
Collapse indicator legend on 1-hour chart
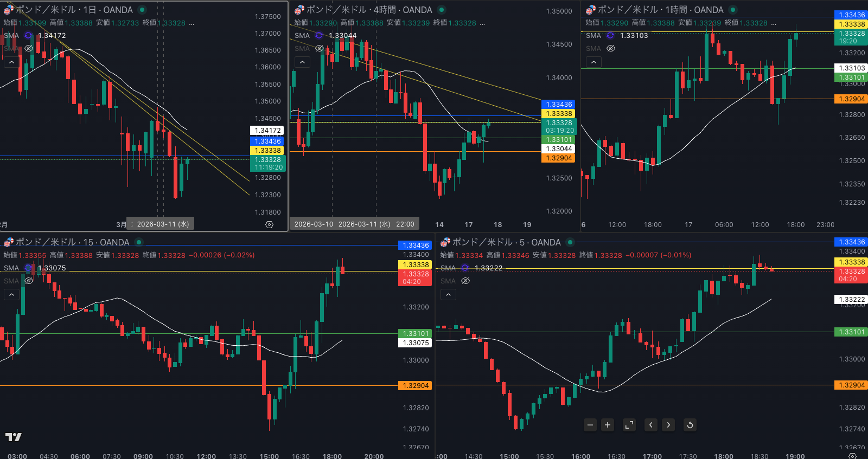593,62
